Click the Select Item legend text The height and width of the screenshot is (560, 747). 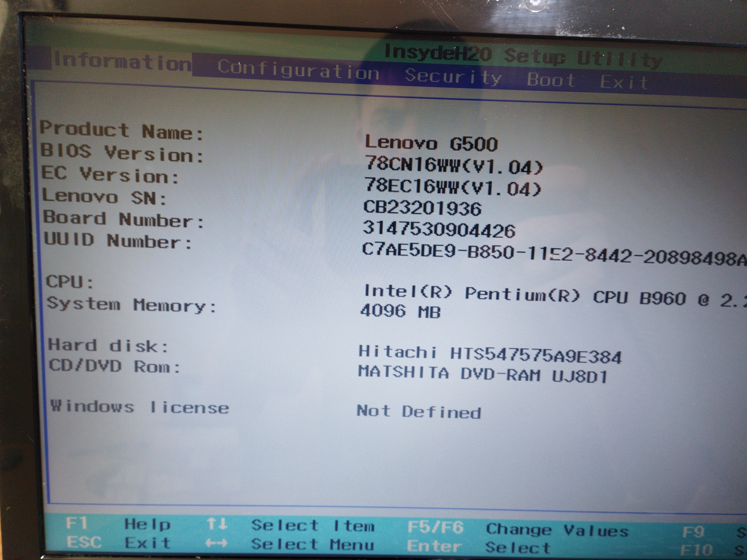313,525
